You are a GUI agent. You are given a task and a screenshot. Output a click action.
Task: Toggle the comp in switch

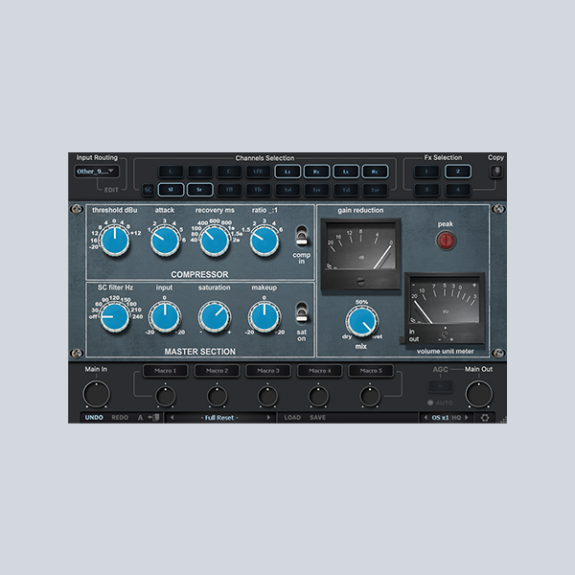click(302, 236)
